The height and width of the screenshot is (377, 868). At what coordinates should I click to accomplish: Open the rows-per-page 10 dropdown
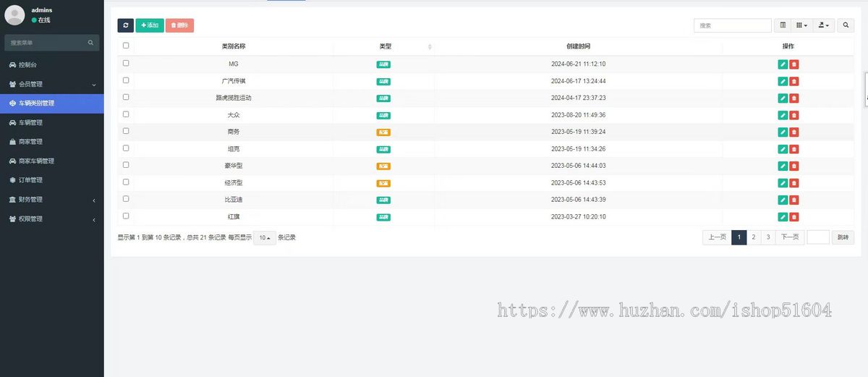265,237
